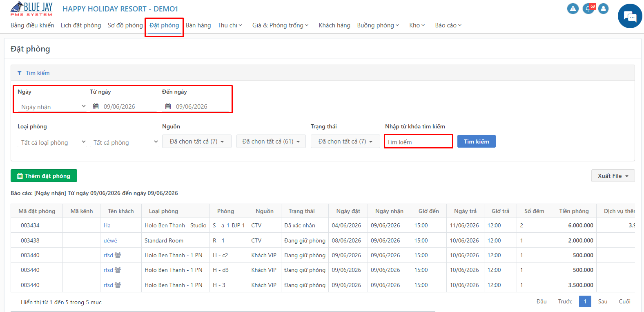Open Bán hàng page
This screenshot has height=312, width=644.
click(x=198, y=25)
